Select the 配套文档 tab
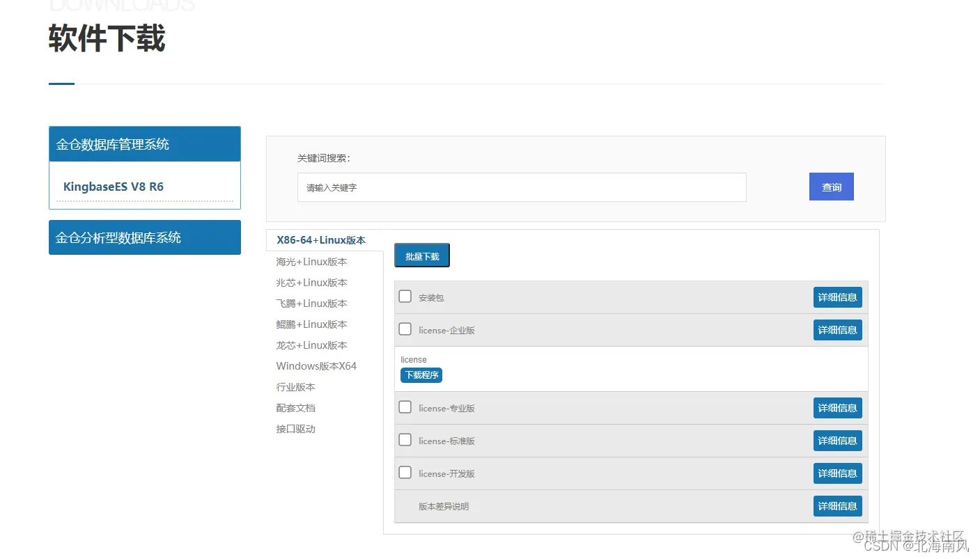 pos(295,408)
